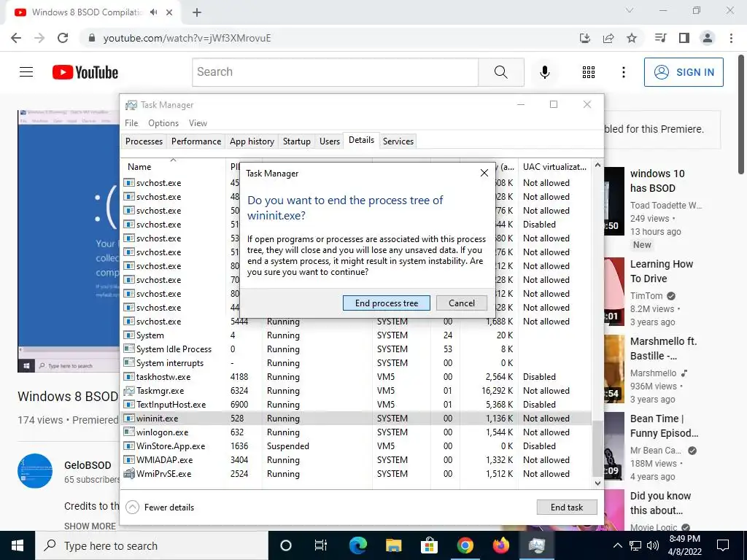Search with voice microphone icon
Image resolution: width=747 pixels, height=560 pixels.
click(544, 72)
